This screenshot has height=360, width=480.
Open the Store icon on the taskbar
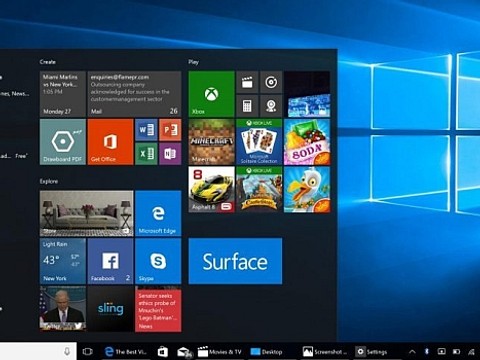click(x=163, y=352)
